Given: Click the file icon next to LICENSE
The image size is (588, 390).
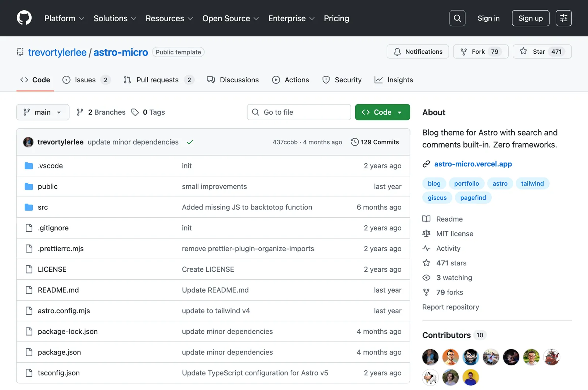Looking at the screenshot, I should (29, 269).
